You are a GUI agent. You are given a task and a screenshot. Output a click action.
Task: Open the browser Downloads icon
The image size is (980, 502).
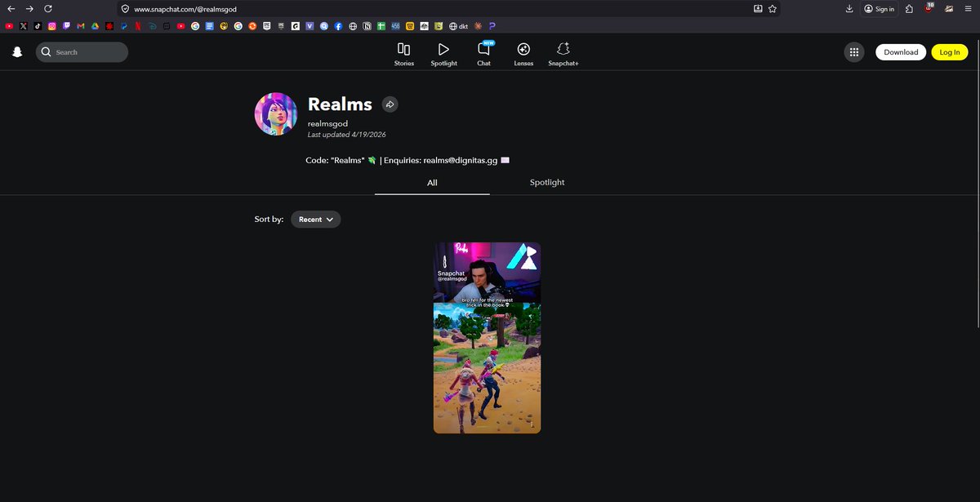pyautogui.click(x=849, y=9)
